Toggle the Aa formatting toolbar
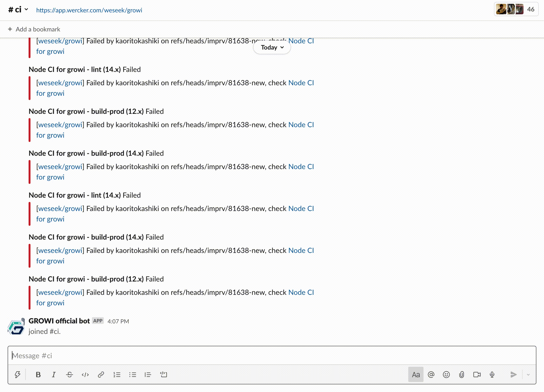This screenshot has height=392, width=544. (416, 374)
